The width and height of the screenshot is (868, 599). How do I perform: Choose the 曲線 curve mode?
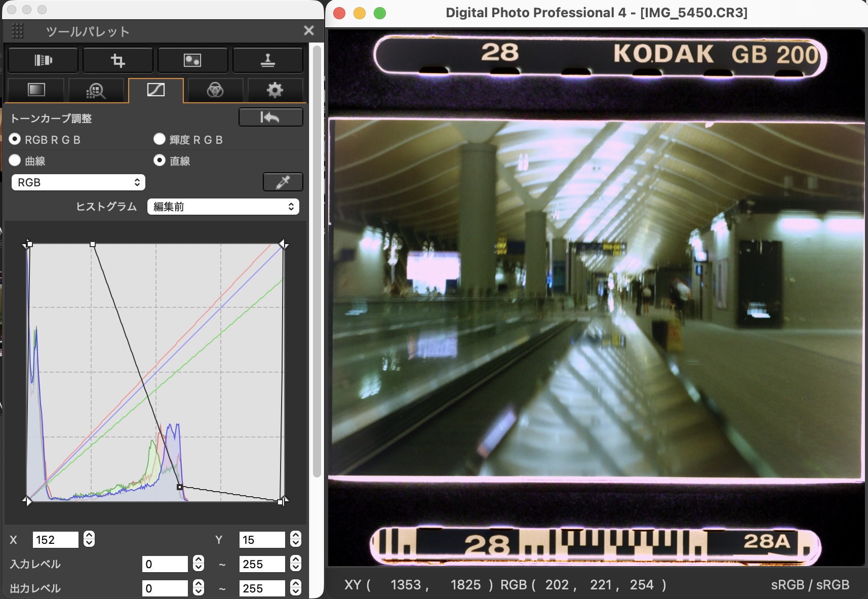click(x=15, y=161)
